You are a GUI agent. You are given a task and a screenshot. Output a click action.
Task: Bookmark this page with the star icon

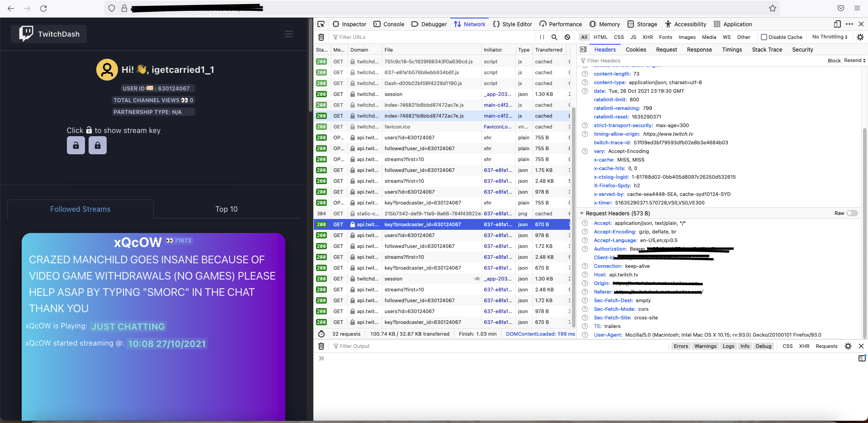click(x=773, y=8)
